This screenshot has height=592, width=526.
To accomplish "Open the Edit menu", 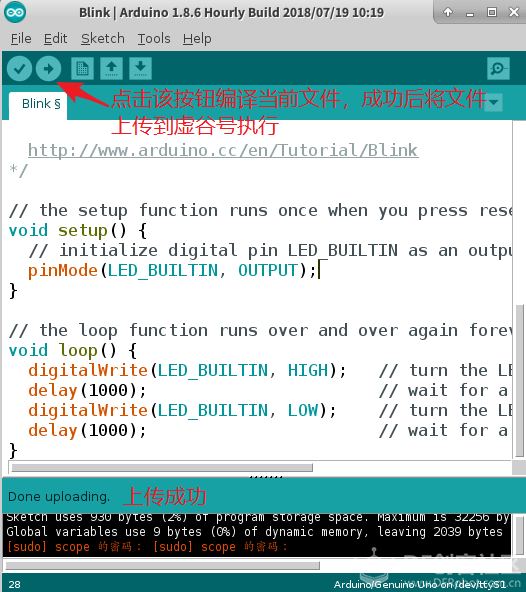I will click(56, 39).
